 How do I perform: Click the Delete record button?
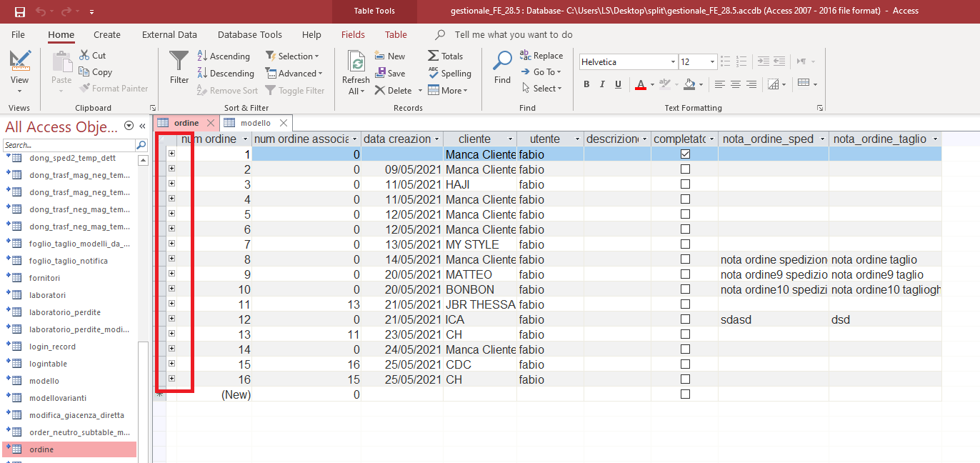point(392,91)
